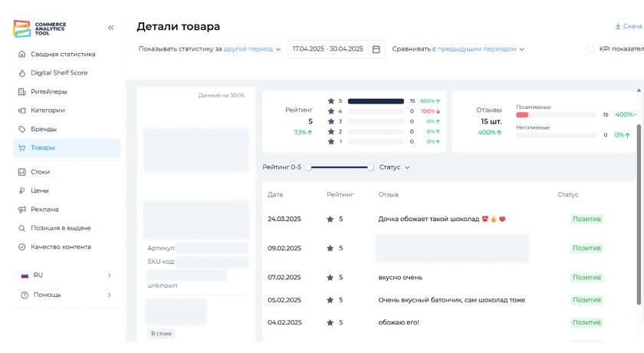Click the Рейтинг column header in table
644x353 pixels.
pos(340,195)
